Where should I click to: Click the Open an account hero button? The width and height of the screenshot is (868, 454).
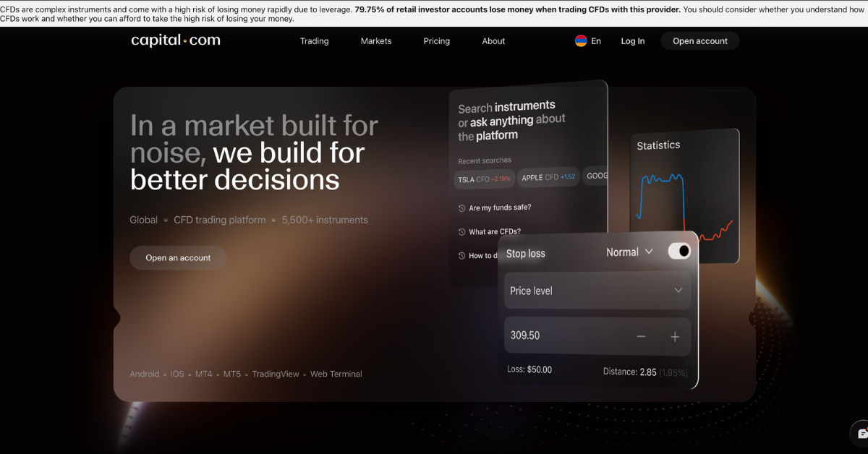coord(178,258)
